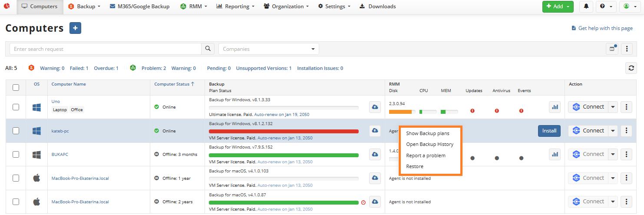Open the Organization menu
This screenshot has width=644, height=215.
click(x=286, y=7)
